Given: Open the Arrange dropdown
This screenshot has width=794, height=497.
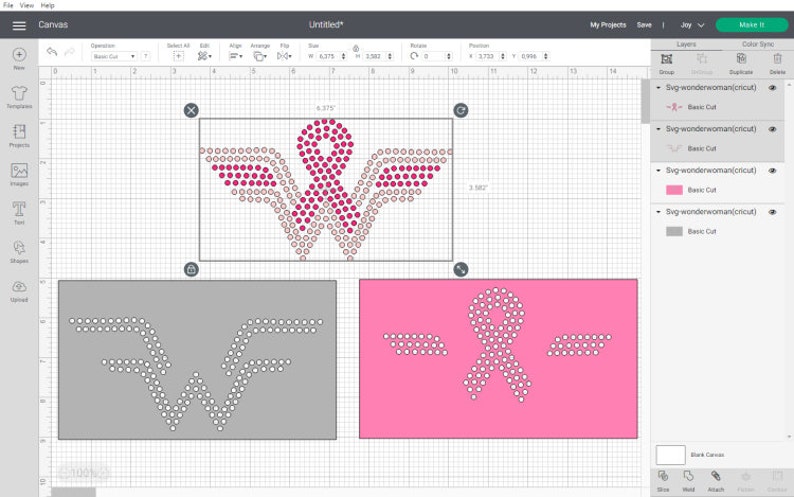Looking at the screenshot, I should coord(260,56).
